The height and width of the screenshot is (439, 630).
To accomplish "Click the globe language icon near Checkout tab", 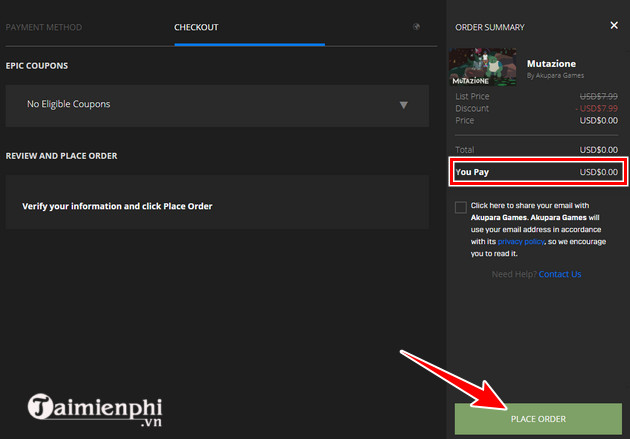I will click(416, 27).
